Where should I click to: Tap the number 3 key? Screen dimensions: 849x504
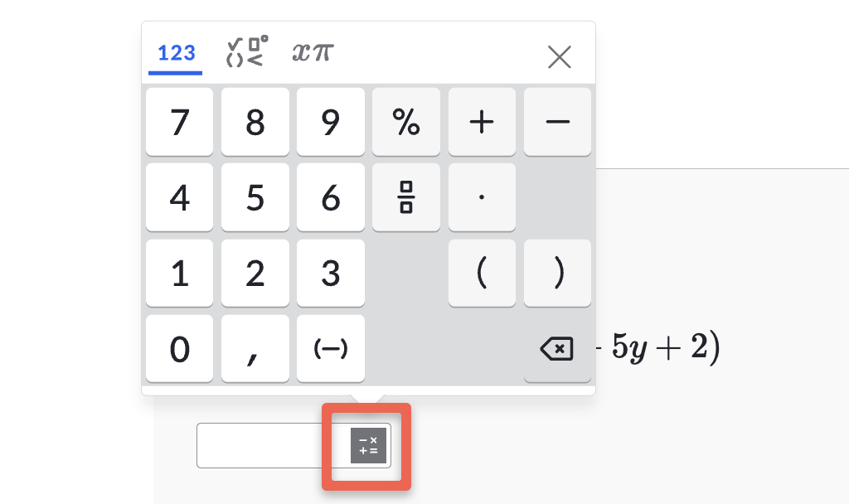coord(330,273)
